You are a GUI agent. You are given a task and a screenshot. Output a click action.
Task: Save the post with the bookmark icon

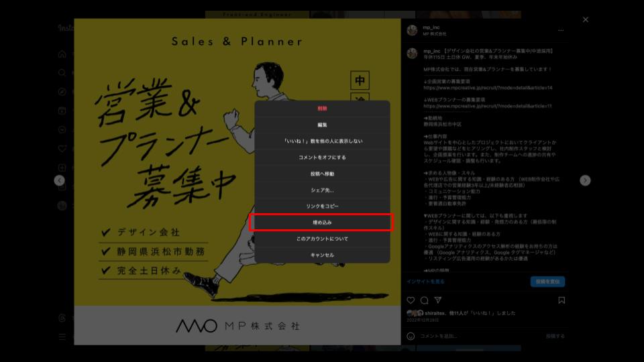(x=561, y=300)
